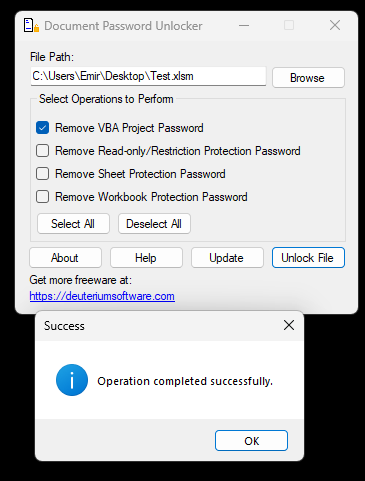Click inside the File Path field
This screenshot has height=481, width=365.
point(148,76)
